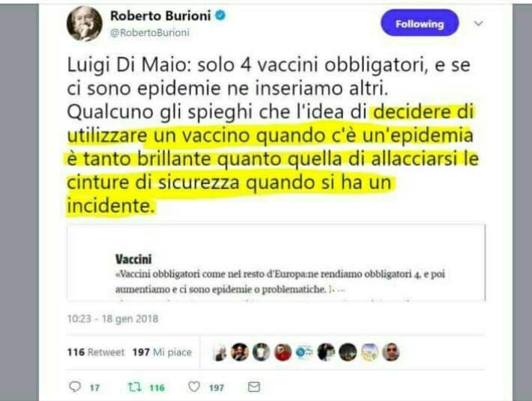The image size is (532, 401).
Task: Open Roberto Burioni's profile picture
Action: (84, 24)
